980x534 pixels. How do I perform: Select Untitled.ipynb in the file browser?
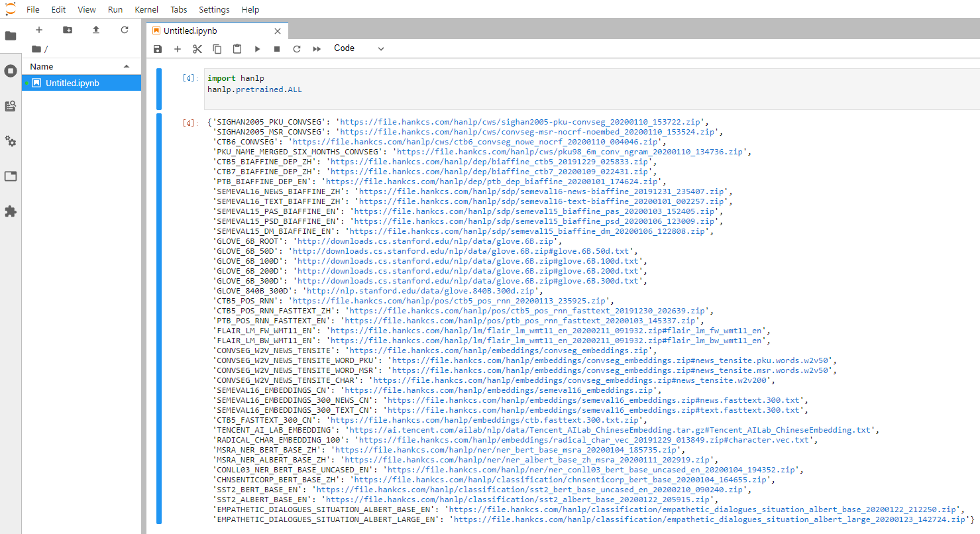(x=81, y=83)
